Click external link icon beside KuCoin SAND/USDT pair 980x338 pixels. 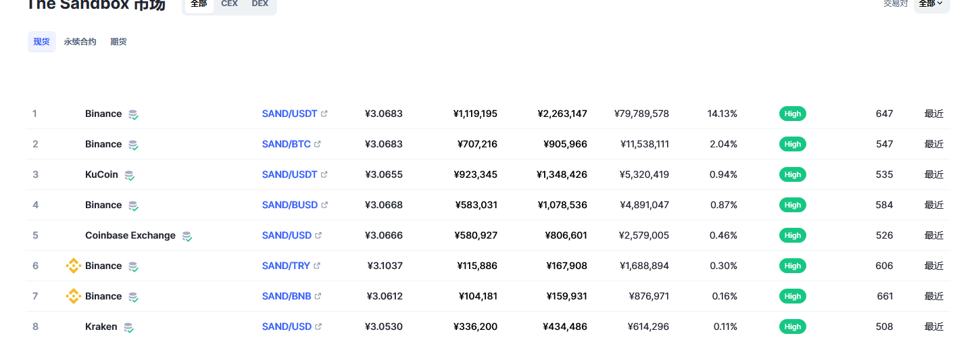pos(324,174)
